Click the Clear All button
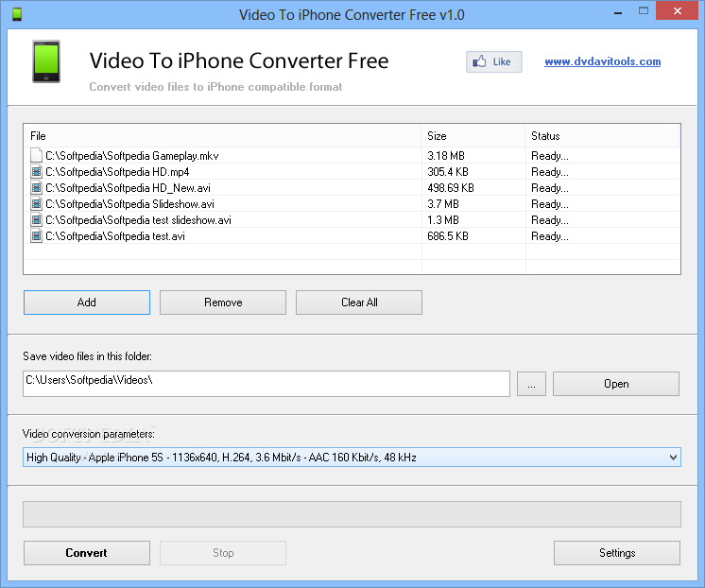705x588 pixels. (359, 303)
